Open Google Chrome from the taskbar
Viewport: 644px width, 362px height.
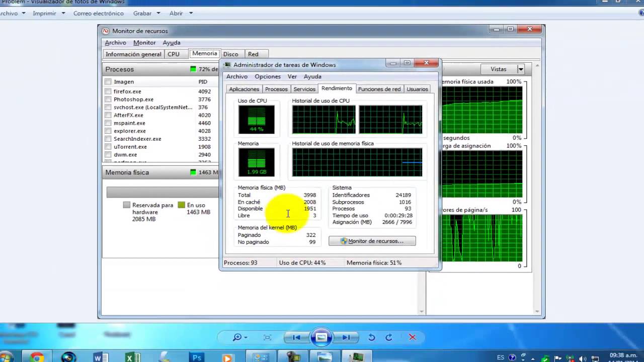tap(37, 357)
